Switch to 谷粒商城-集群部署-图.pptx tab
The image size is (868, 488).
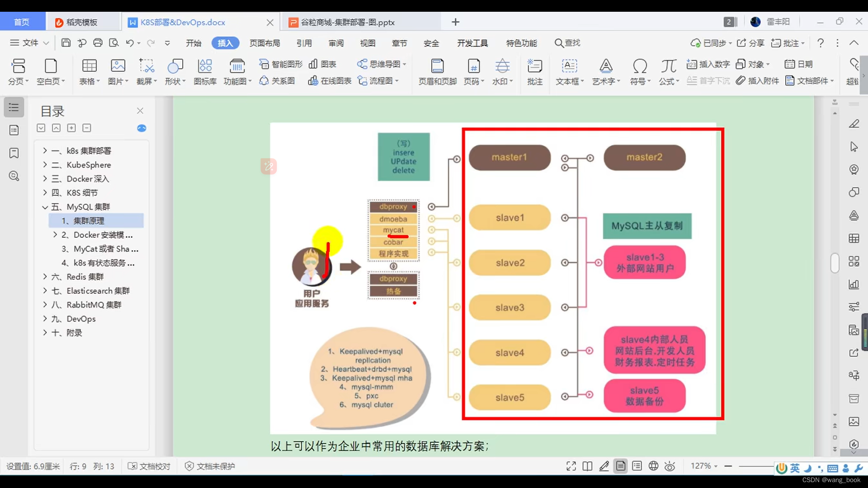(x=362, y=22)
